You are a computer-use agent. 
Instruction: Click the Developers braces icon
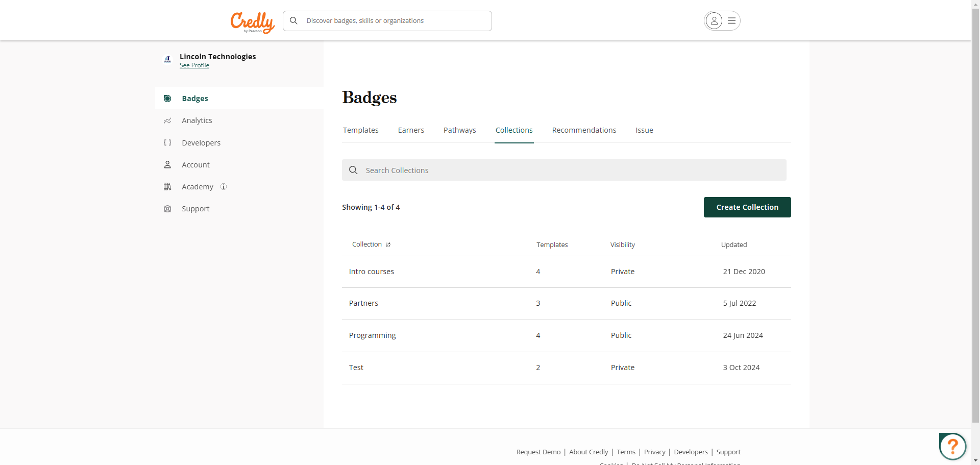167,143
